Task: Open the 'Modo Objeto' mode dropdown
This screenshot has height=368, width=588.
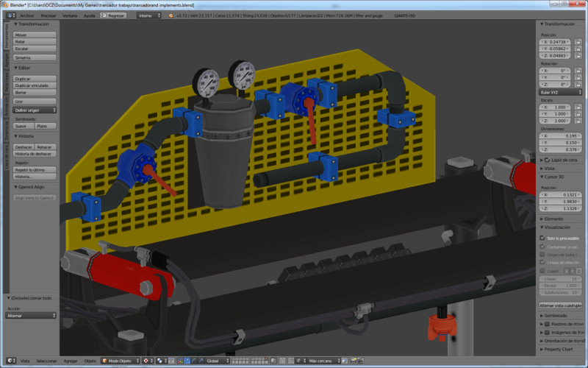Action: point(119,361)
